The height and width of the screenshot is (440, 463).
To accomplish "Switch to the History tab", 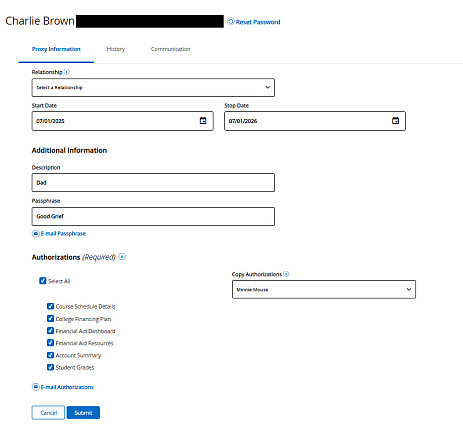I will [116, 49].
